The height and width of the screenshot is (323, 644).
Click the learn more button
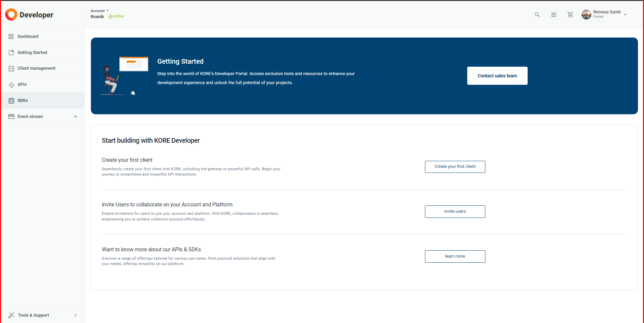click(x=455, y=256)
